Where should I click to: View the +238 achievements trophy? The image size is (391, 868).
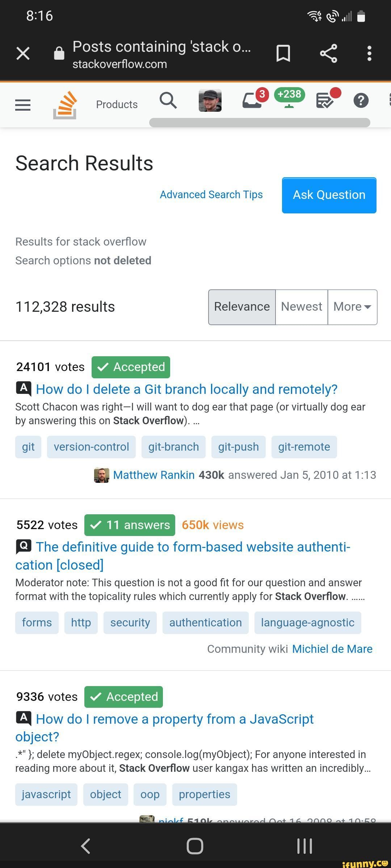289,98
